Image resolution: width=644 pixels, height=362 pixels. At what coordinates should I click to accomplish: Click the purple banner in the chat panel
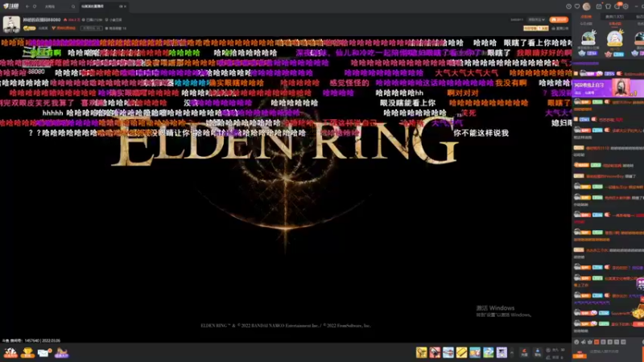coord(608,88)
